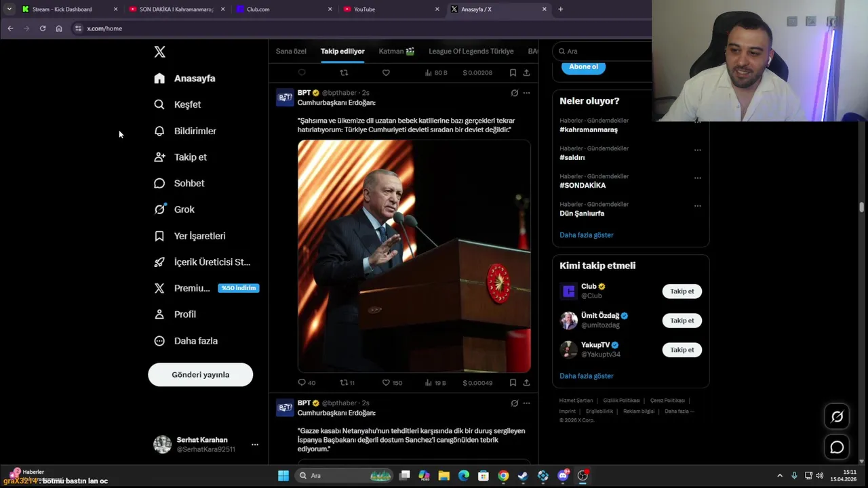Open floating Grok button bottom right
Screen dimensions: 868x488
coord(837,417)
